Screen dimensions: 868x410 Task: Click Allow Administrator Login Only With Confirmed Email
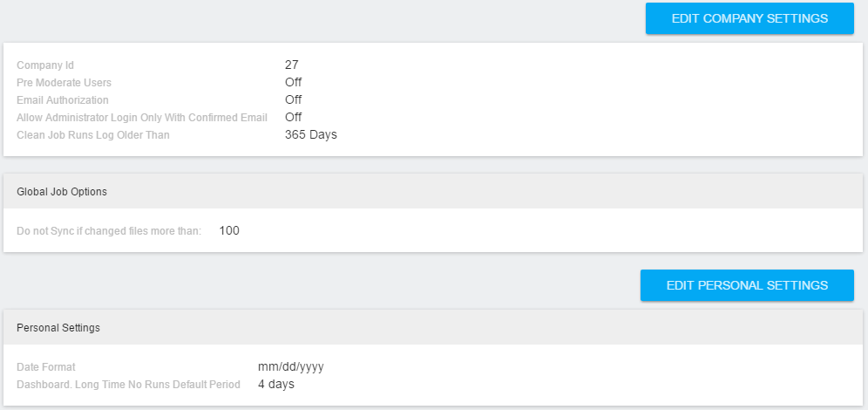point(142,118)
